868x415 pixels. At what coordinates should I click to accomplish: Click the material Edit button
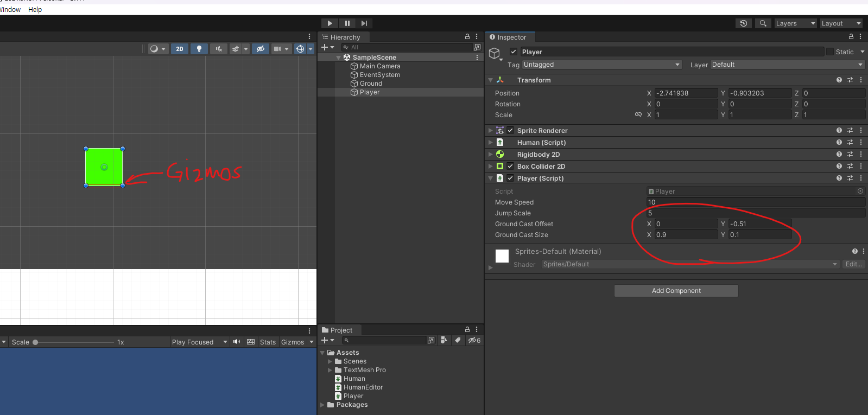pyautogui.click(x=853, y=264)
